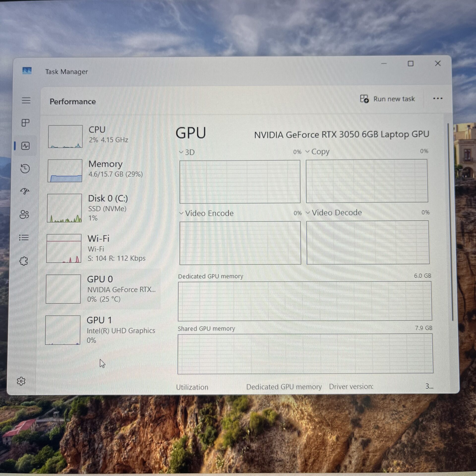This screenshot has height=476, width=476.
Task: Click the GPU pane vertical scrollbar
Action: (x=450, y=222)
